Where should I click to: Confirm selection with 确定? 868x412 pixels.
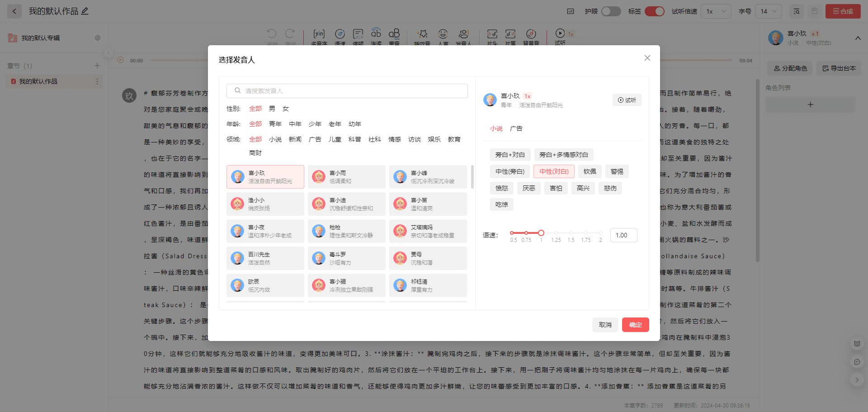pyautogui.click(x=636, y=325)
